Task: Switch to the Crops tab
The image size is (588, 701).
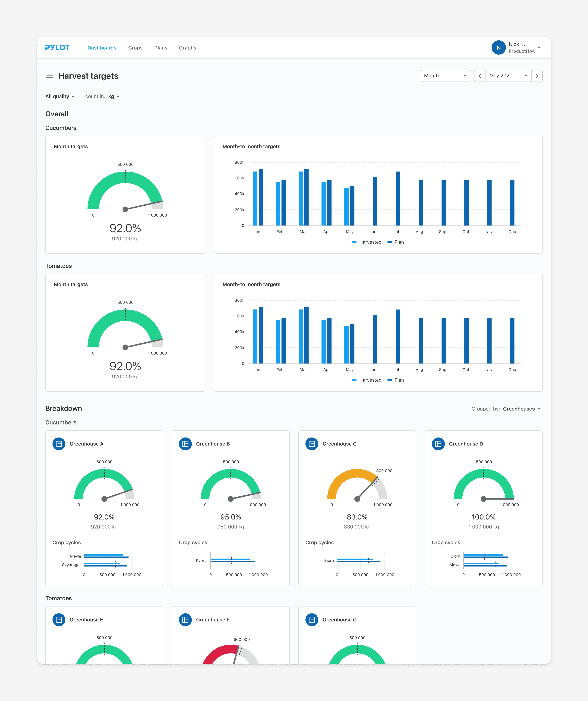Action: click(135, 48)
